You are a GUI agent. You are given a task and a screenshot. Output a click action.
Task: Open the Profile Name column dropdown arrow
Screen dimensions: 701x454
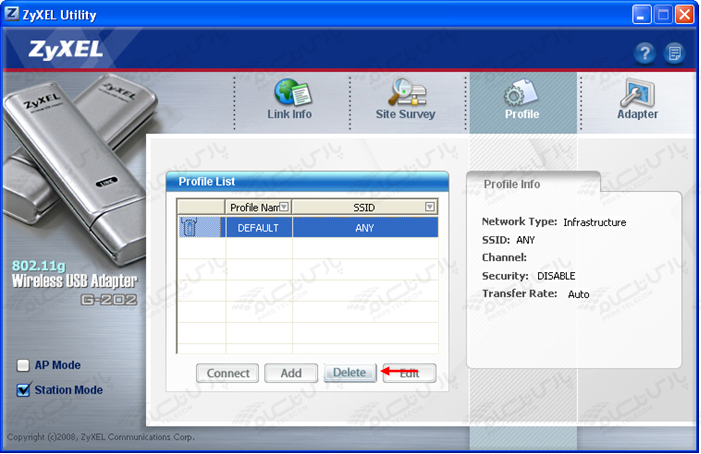click(284, 206)
